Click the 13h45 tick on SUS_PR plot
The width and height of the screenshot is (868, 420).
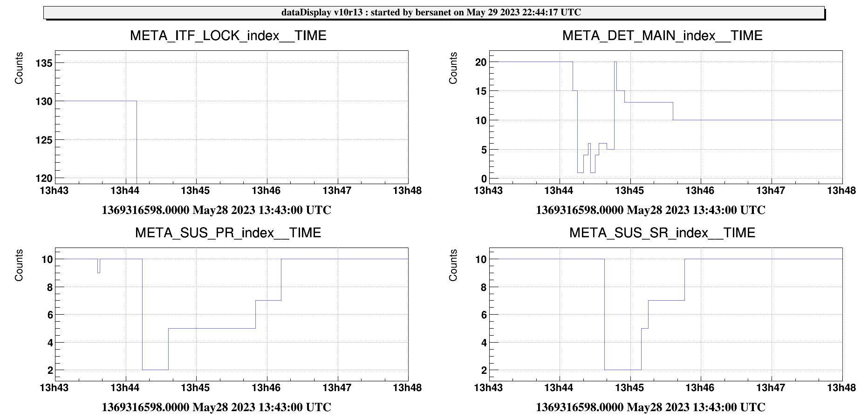195,388
